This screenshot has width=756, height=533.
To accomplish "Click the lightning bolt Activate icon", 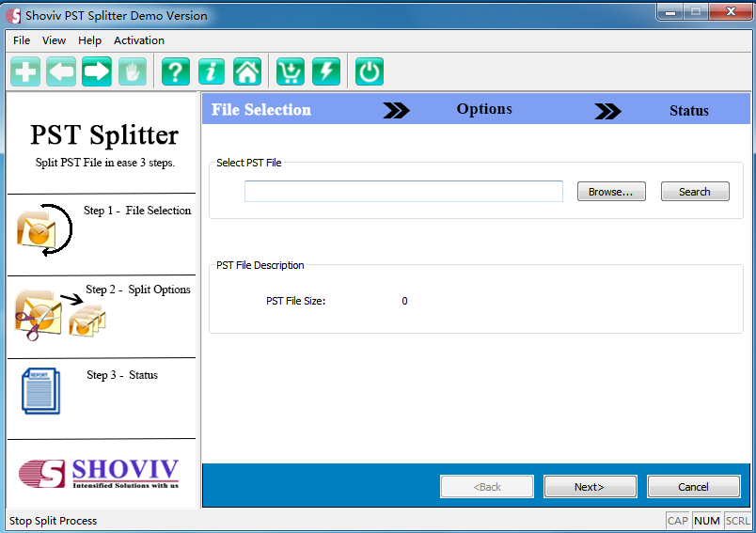I will click(326, 71).
